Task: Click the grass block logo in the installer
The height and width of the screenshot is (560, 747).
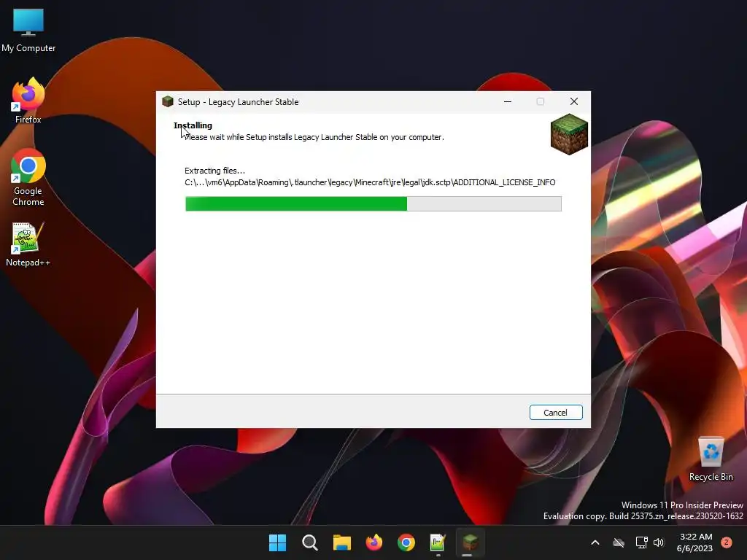Action: coord(569,134)
